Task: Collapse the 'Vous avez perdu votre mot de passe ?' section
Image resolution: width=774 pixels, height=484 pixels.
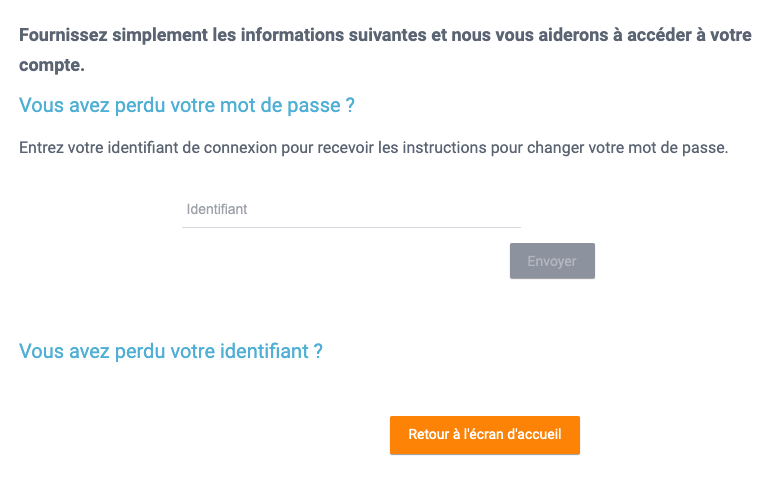Action: (x=187, y=105)
